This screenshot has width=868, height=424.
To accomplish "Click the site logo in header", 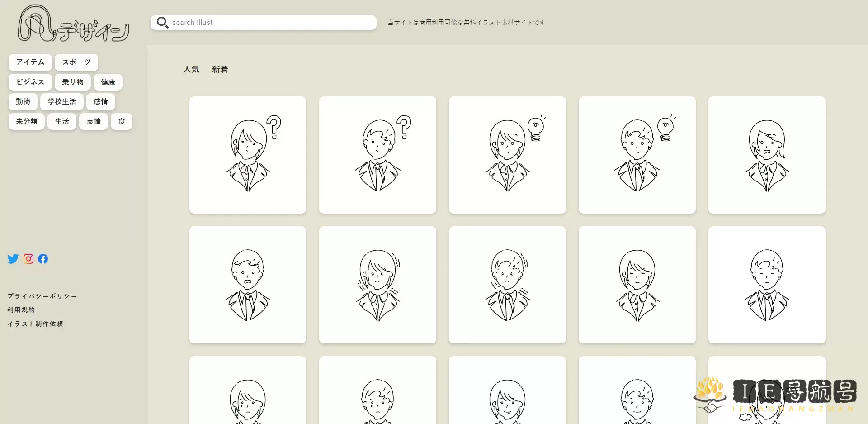I will pyautogui.click(x=73, y=24).
